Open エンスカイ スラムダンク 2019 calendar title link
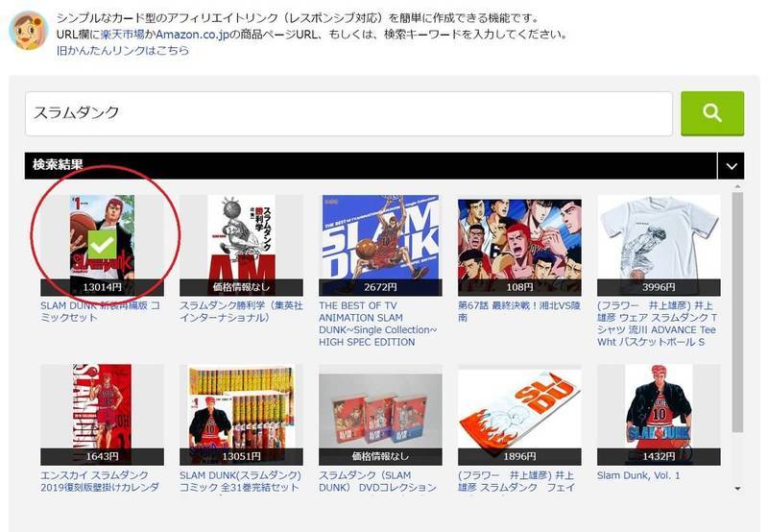This screenshot has height=532, width=768. pyautogui.click(x=100, y=481)
